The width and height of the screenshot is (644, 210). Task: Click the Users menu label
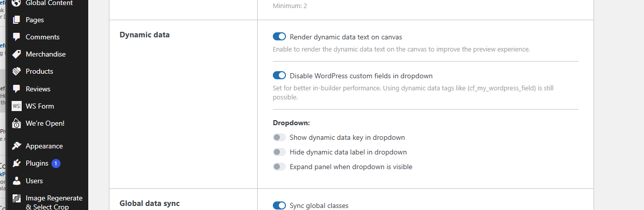click(x=34, y=181)
